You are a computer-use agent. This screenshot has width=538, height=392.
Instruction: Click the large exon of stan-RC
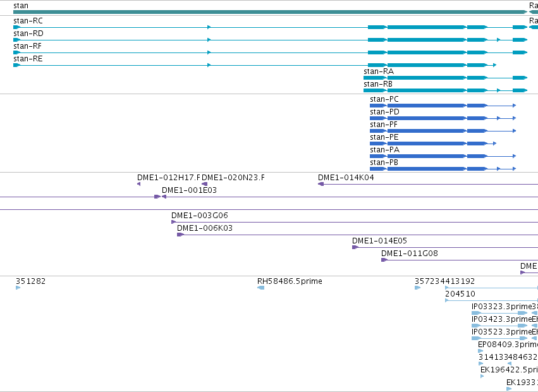pyautogui.click(x=427, y=27)
